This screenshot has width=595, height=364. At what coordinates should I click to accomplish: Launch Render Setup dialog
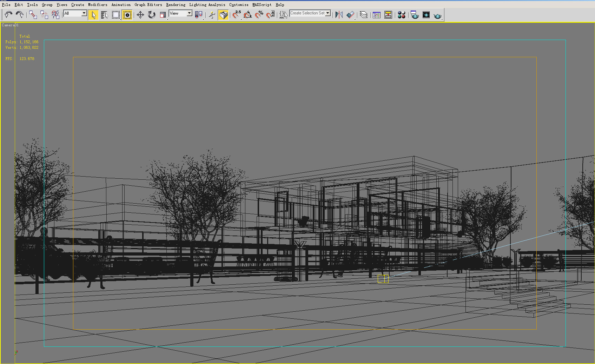pyautogui.click(x=415, y=15)
